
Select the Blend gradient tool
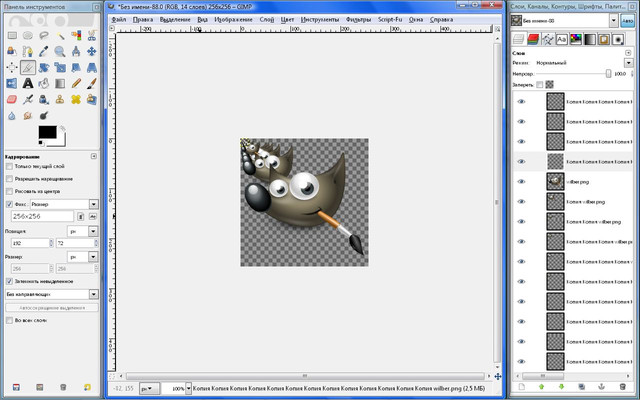point(60,83)
